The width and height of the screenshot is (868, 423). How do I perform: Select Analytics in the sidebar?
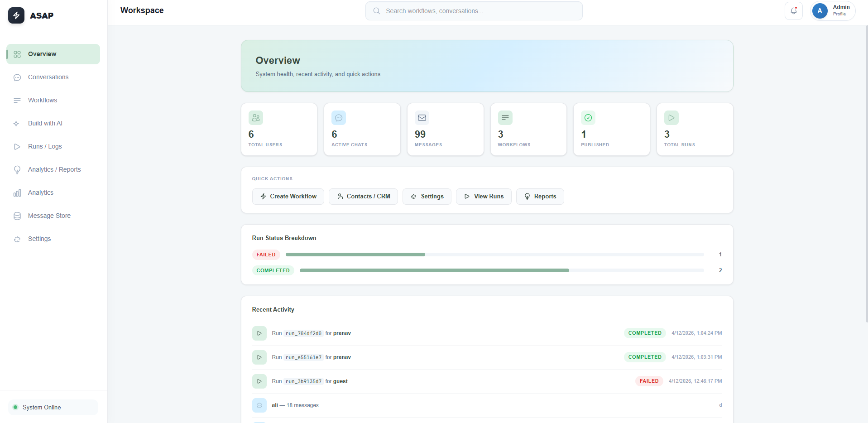click(53, 192)
